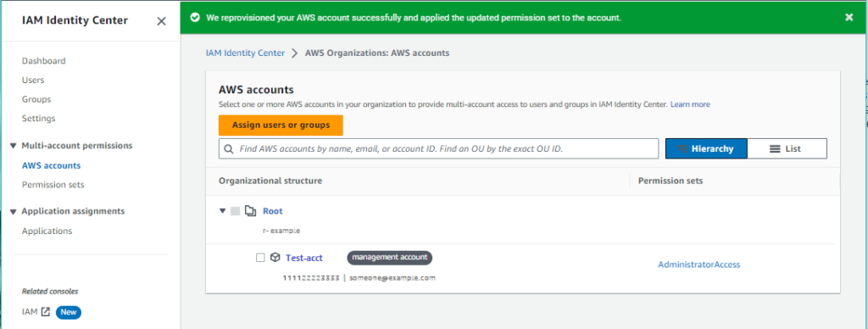Collapse the Root tree node arrow
The height and width of the screenshot is (329, 868).
point(223,211)
